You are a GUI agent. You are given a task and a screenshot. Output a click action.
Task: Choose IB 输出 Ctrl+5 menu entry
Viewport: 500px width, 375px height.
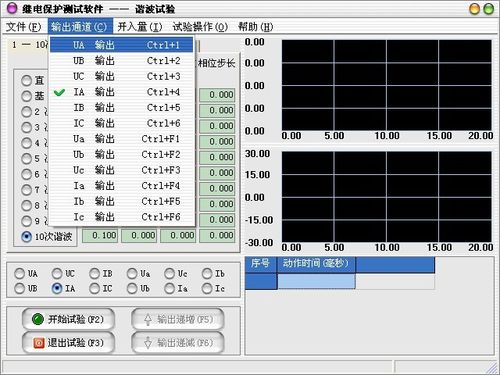122,108
